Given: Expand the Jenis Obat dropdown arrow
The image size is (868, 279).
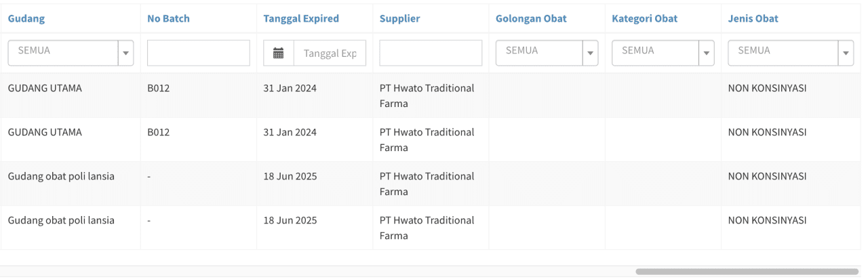Looking at the screenshot, I should click(846, 53).
